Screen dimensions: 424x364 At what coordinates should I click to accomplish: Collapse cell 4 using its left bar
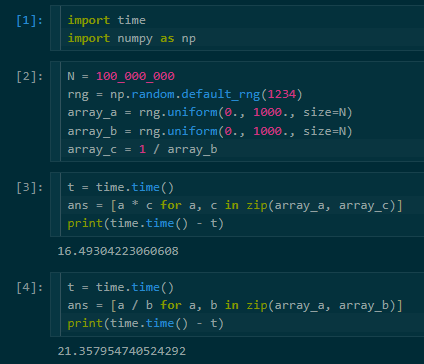55,304
